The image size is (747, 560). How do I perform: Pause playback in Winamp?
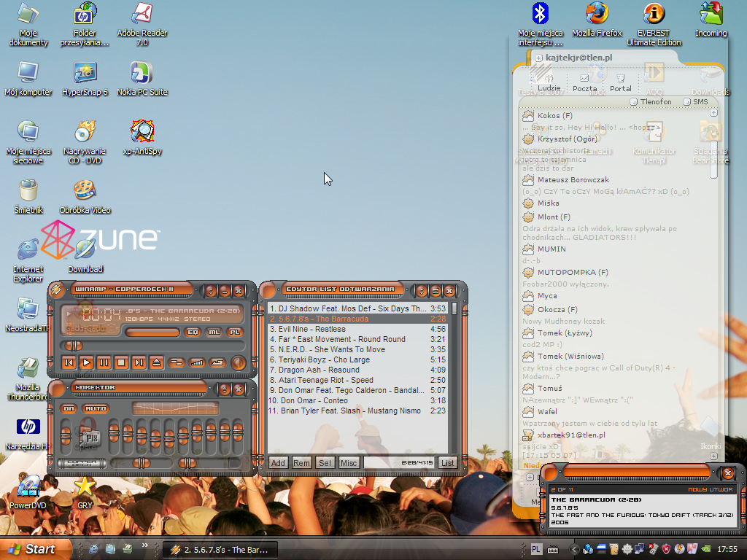click(104, 363)
